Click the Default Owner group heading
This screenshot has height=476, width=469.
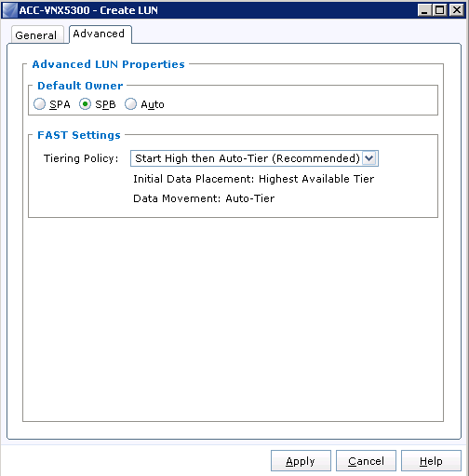click(x=80, y=86)
